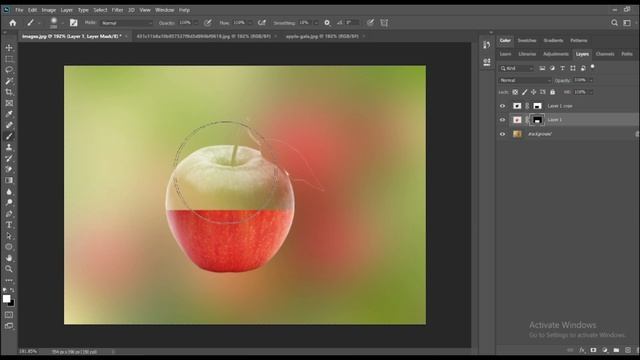Image resolution: width=640 pixels, height=360 pixels.
Task: Hide the Background layer
Action: point(502,134)
